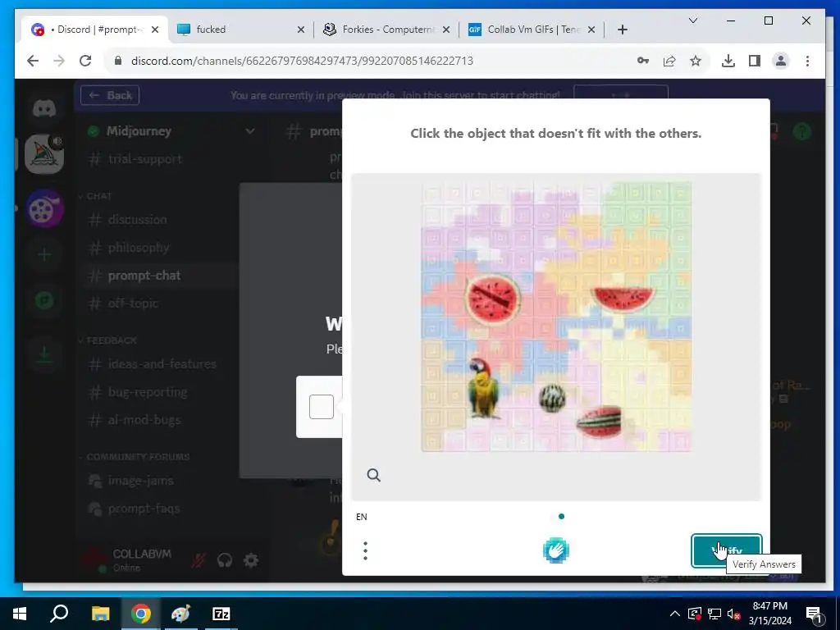Reload the Discord page
Image resolution: width=840 pixels, height=630 pixels.
(85, 61)
